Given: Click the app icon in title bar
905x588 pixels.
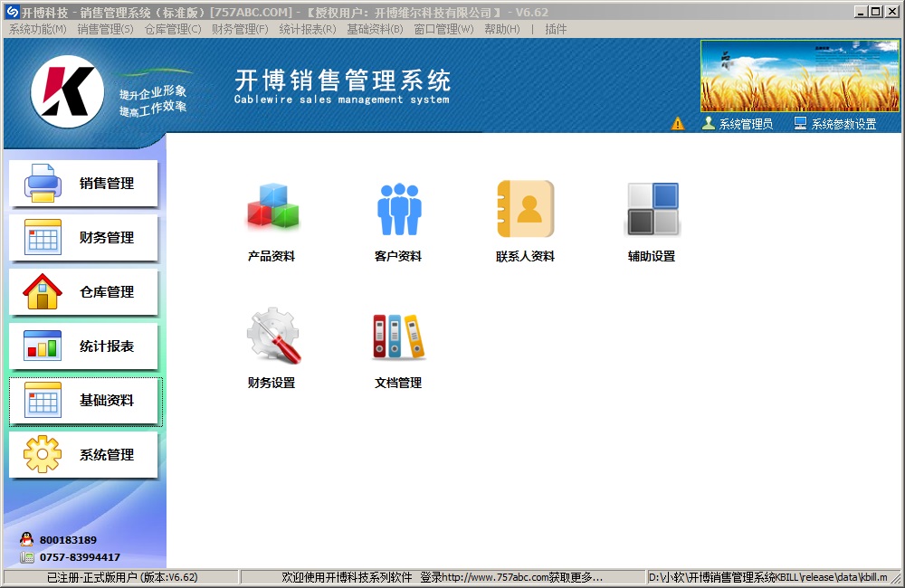Looking at the screenshot, I should click(12, 12).
